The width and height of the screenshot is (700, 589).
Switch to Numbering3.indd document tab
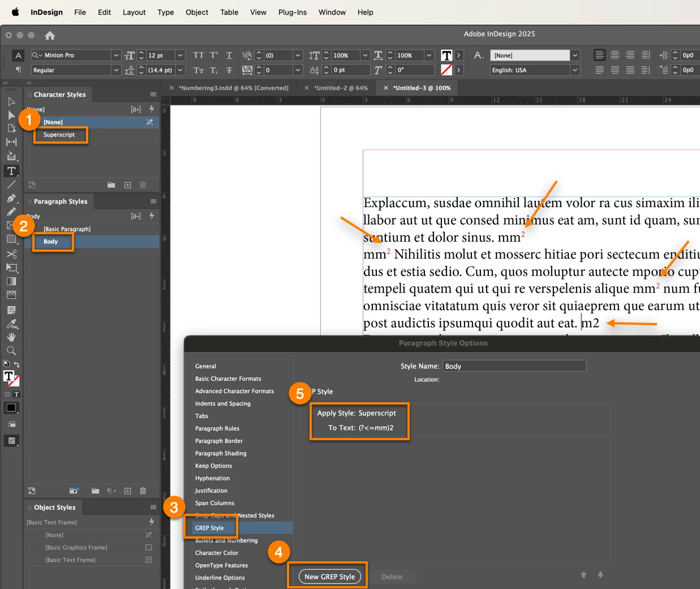coord(233,88)
